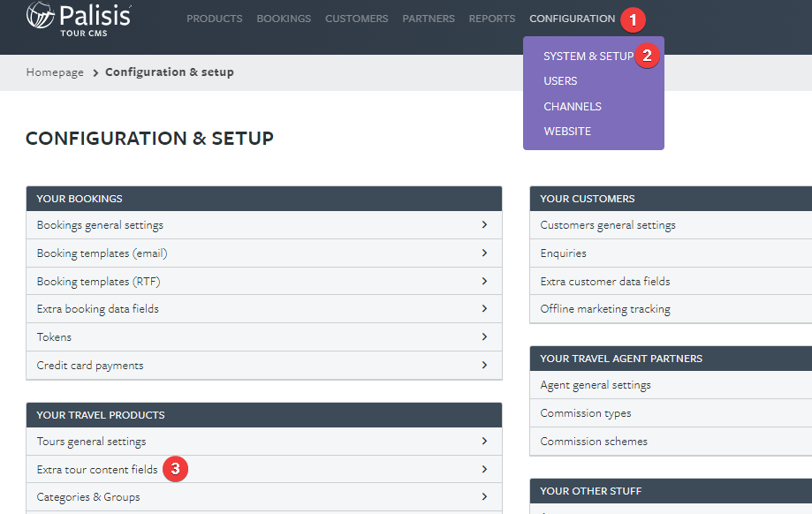Go to Homepage breadcrumb link
This screenshot has height=514, width=812.
click(55, 72)
